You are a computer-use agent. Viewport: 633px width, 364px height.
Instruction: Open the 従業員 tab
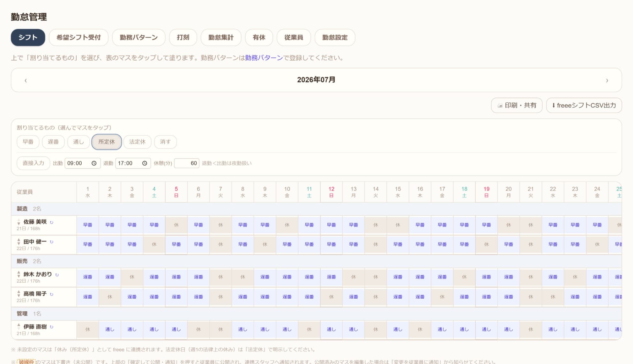click(294, 37)
